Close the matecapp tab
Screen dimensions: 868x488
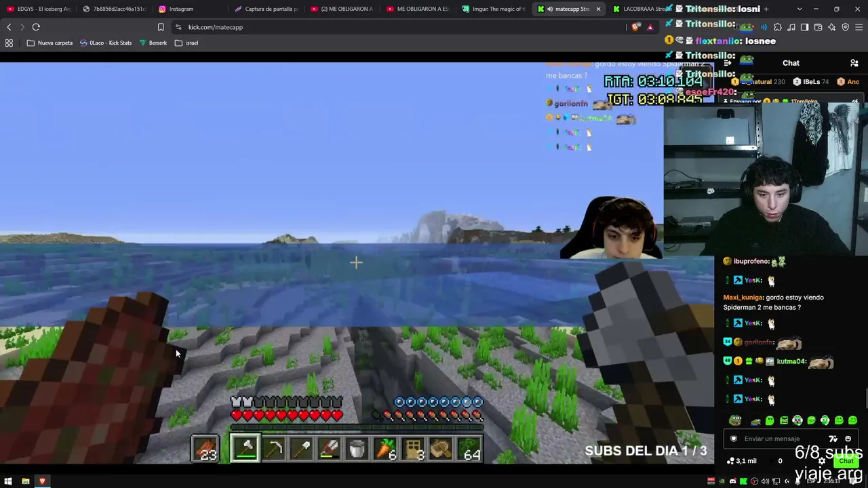pos(598,9)
